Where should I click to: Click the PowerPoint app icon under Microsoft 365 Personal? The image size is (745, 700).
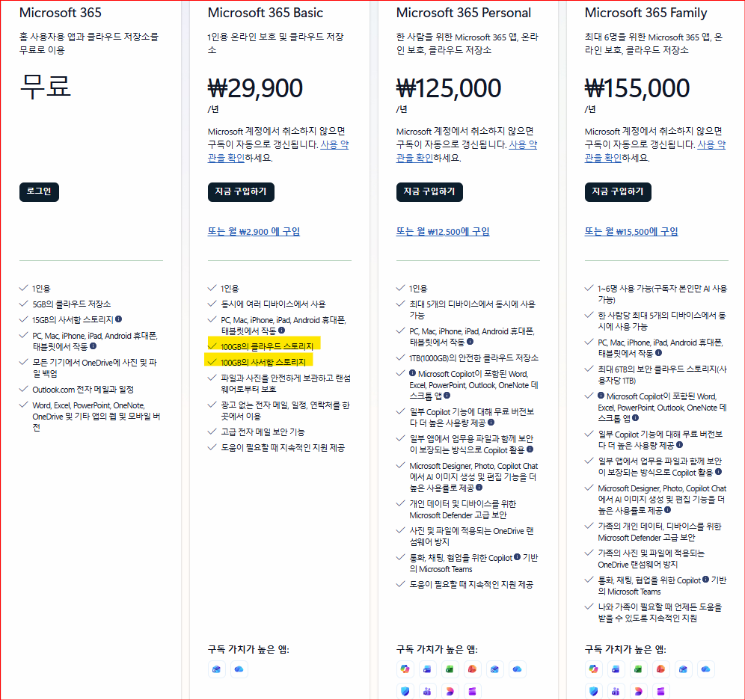pyautogui.click(x=472, y=669)
